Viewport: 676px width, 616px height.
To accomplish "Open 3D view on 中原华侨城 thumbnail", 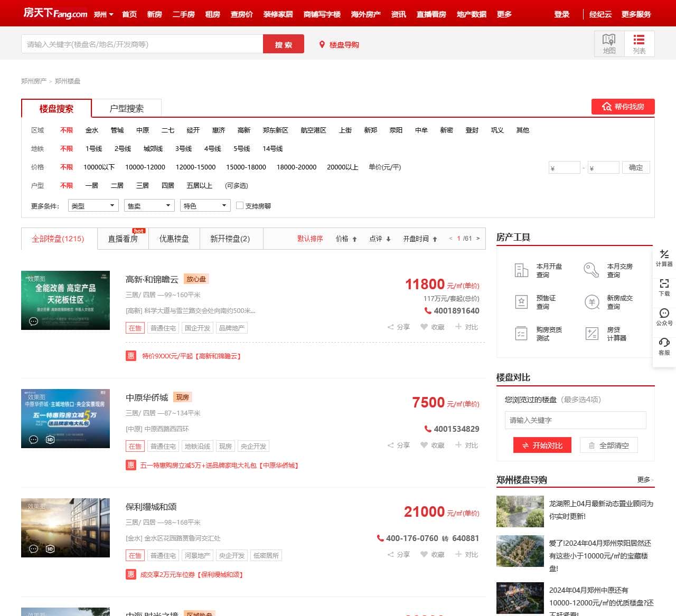I will coord(50,439).
